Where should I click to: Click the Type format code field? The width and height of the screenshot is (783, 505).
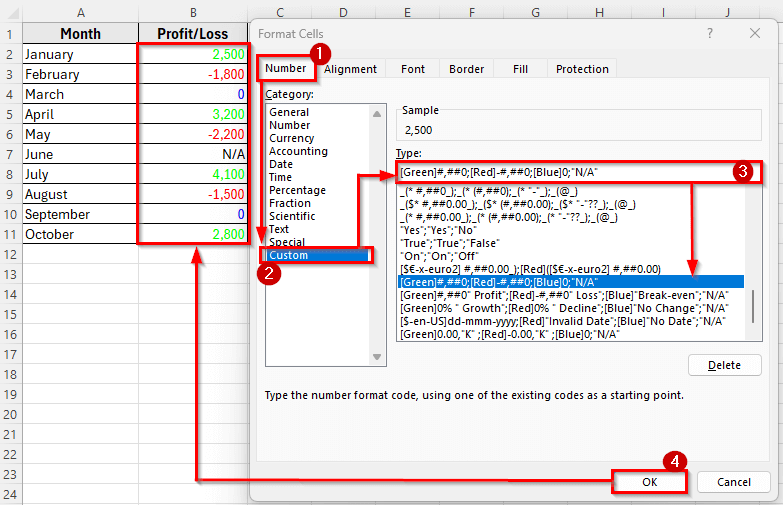560,172
